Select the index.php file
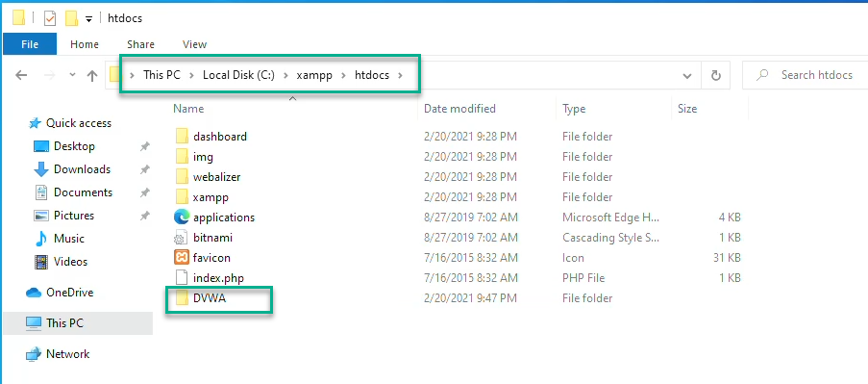This screenshot has height=384, width=868. pyautogui.click(x=218, y=278)
